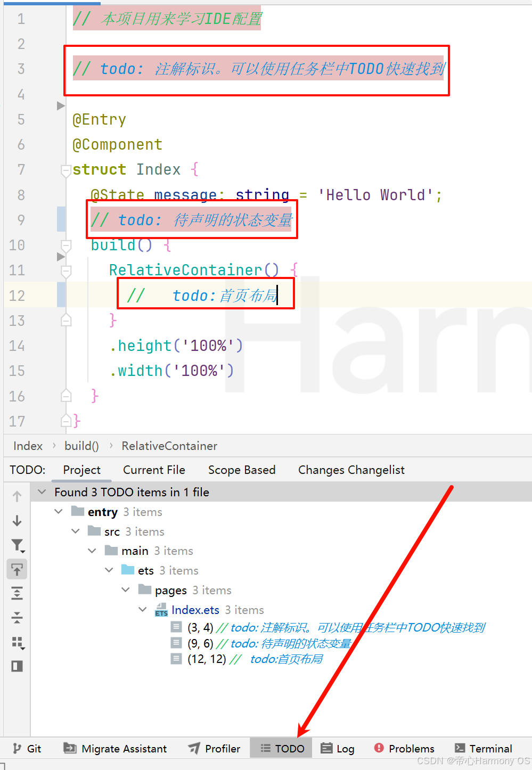This screenshot has width=532, height=770.
Task: Open the Profiler tool window
Action: click(x=214, y=748)
